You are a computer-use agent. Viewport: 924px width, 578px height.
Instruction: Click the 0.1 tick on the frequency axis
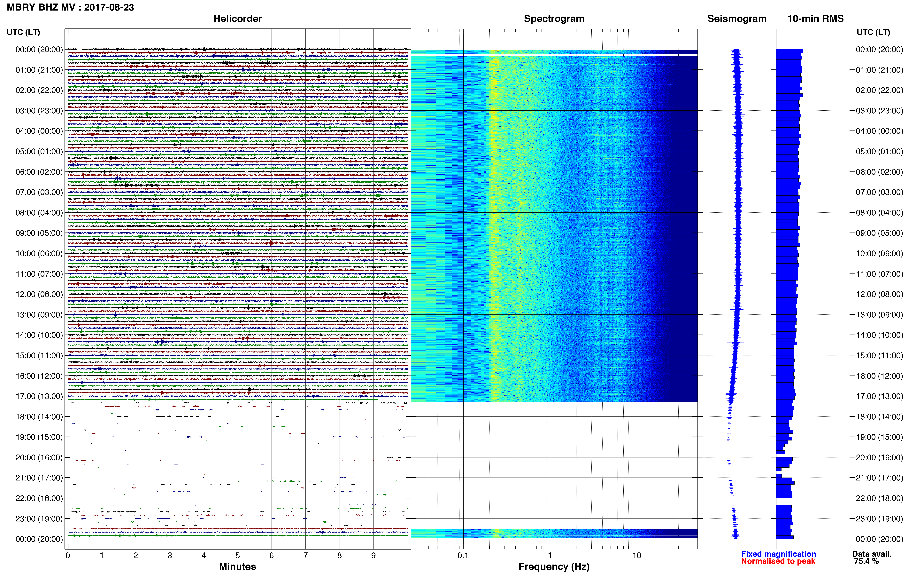(463, 555)
